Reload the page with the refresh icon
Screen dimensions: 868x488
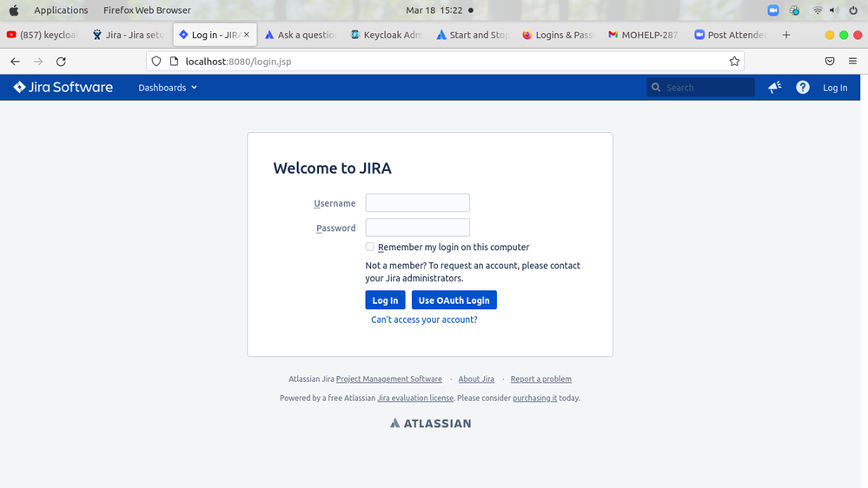click(x=61, y=62)
